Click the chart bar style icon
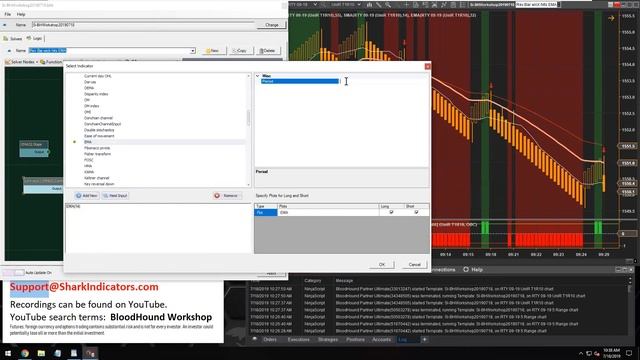 pyautogui.click(x=369, y=4)
